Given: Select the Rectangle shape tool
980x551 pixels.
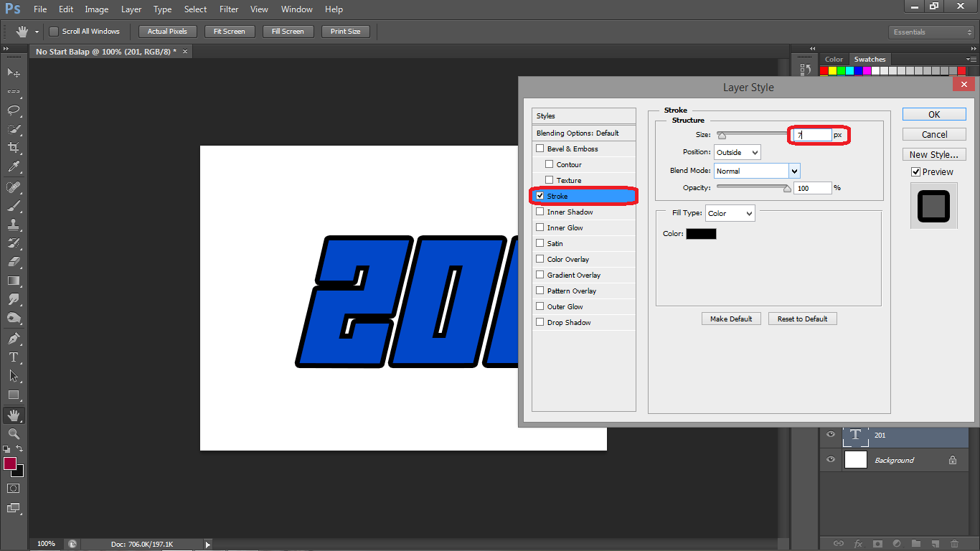Looking at the screenshot, I should coord(14,395).
